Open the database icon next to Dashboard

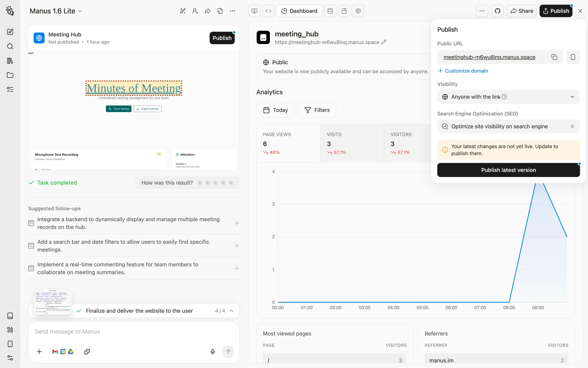[x=330, y=11]
